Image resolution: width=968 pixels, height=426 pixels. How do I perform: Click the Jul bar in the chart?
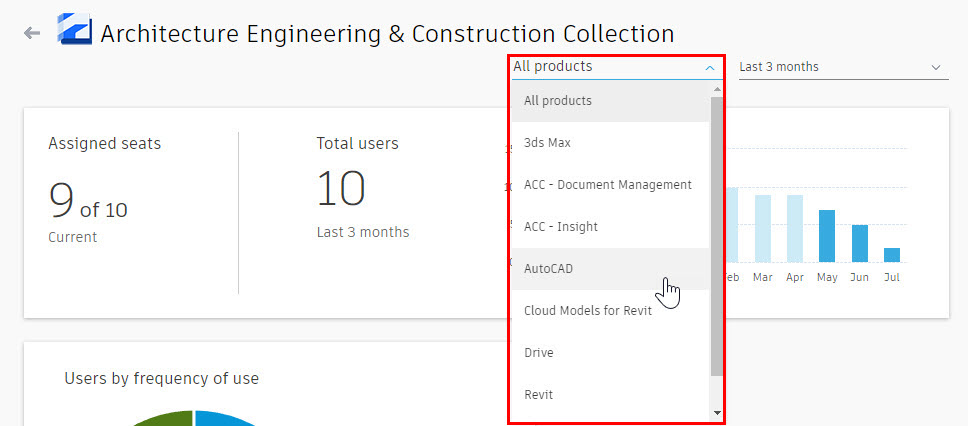pyautogui.click(x=891, y=255)
